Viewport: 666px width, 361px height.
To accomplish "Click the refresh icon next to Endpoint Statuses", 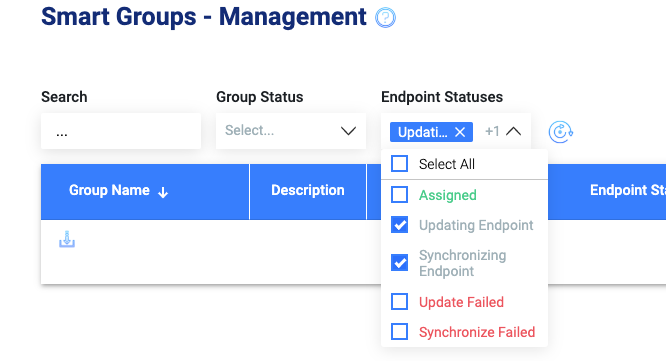I will (x=560, y=132).
